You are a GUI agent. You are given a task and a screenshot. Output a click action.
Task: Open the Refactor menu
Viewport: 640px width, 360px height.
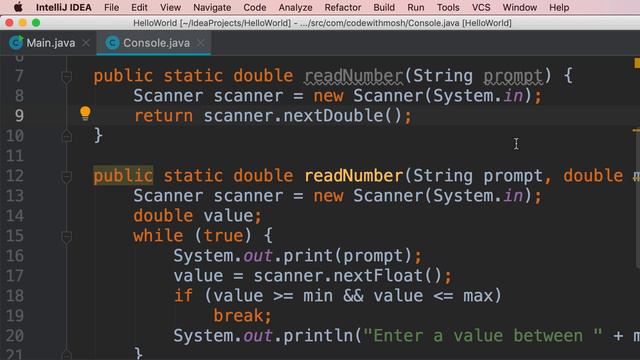click(x=343, y=7)
